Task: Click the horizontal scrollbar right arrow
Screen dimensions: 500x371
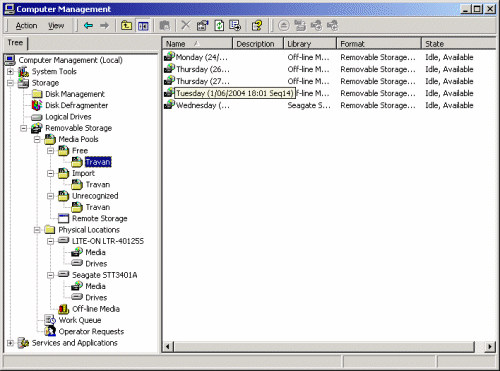Action: coord(490,347)
